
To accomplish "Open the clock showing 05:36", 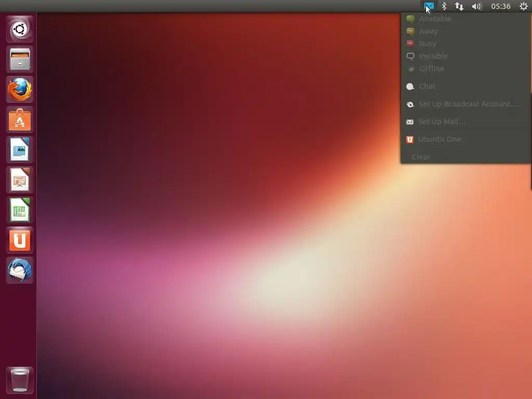I will tap(501, 6).
